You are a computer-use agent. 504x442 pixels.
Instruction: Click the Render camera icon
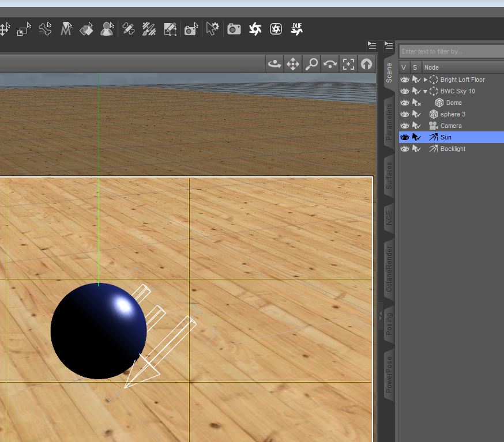[234, 29]
